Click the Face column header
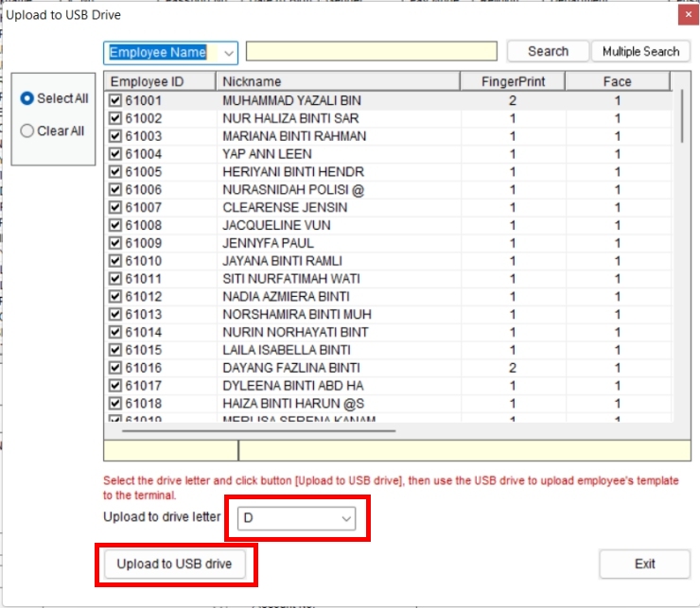The height and width of the screenshot is (608, 700). click(617, 81)
